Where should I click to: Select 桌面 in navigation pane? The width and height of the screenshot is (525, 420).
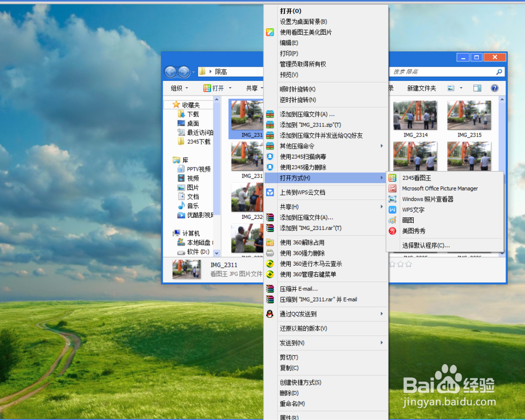(193, 123)
